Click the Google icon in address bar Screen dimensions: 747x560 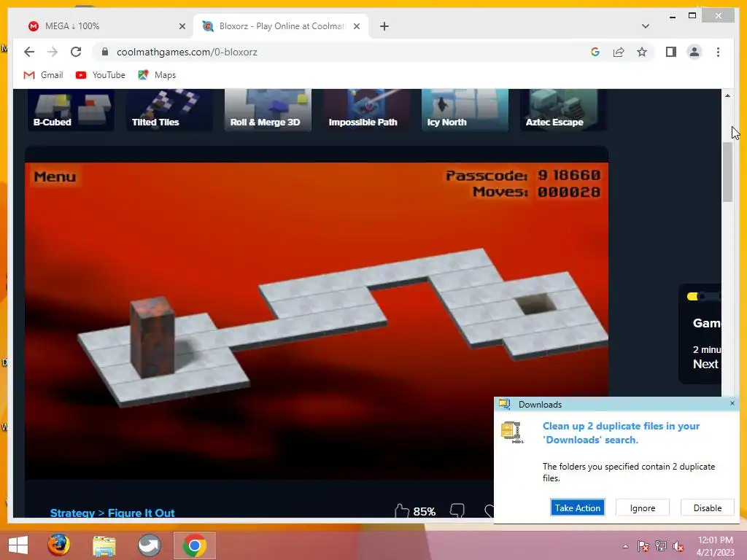coord(595,52)
